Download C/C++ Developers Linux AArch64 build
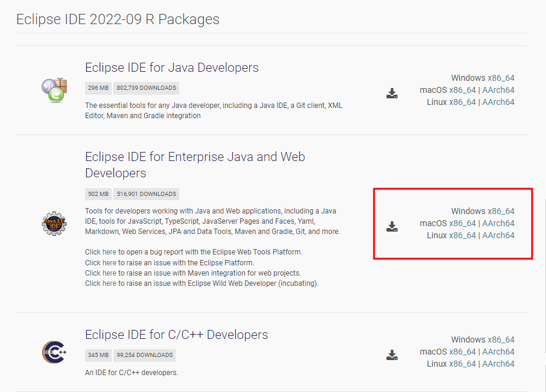The image size is (546, 392). tap(498, 364)
